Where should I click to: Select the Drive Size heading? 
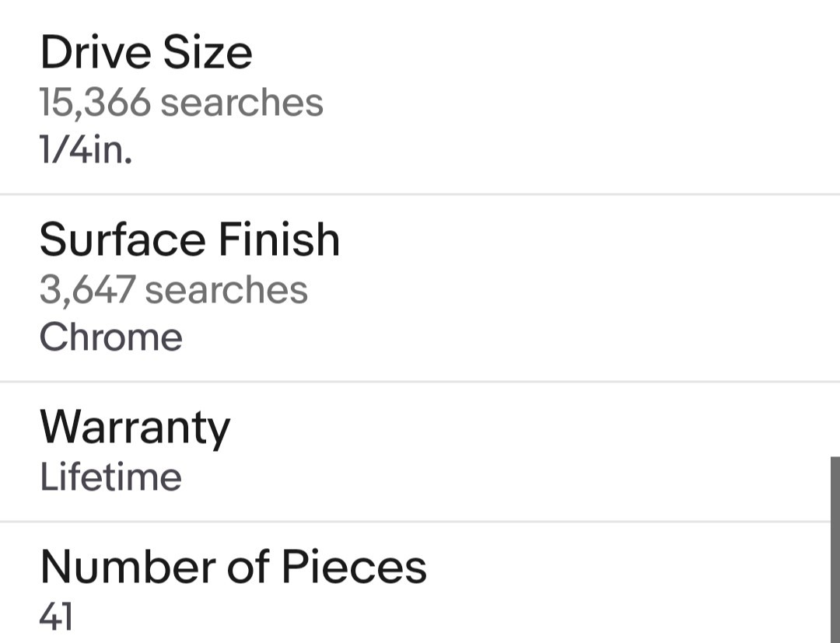coord(146,52)
